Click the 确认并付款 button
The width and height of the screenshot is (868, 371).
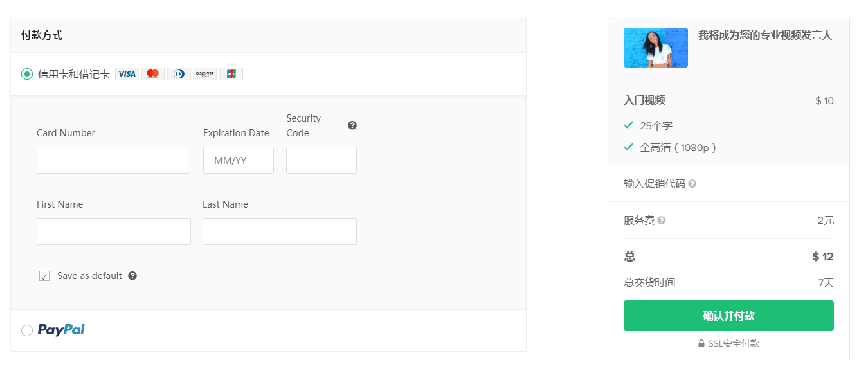pos(728,316)
